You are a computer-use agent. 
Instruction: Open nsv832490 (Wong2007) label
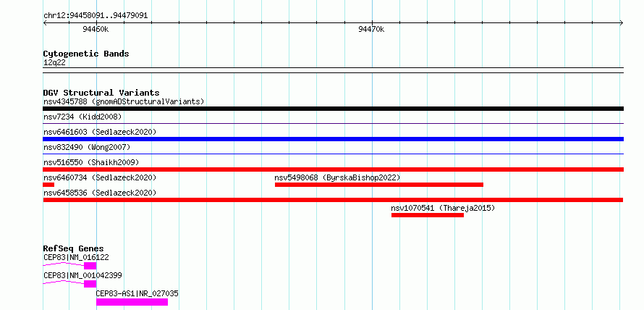click(87, 147)
